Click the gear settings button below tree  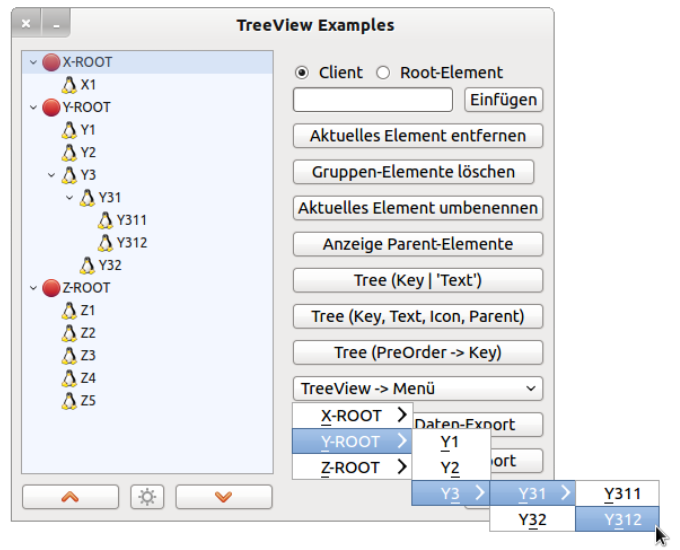(x=148, y=497)
